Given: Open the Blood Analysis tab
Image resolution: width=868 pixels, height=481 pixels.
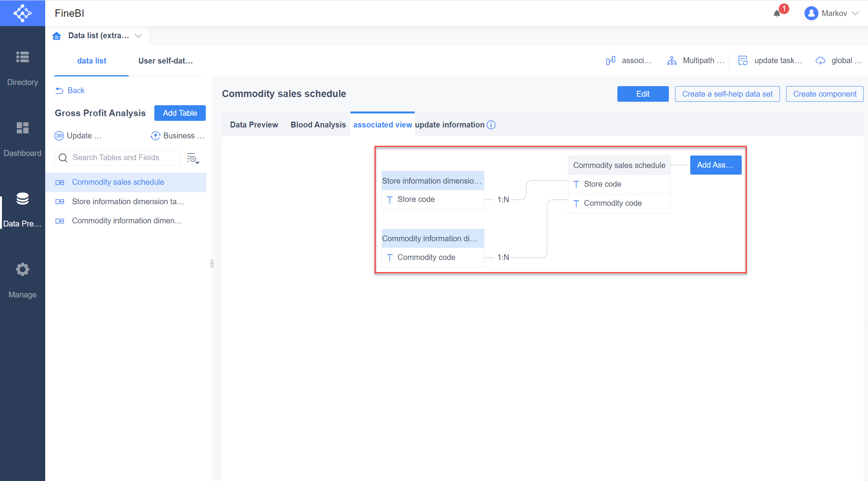Looking at the screenshot, I should pyautogui.click(x=318, y=125).
